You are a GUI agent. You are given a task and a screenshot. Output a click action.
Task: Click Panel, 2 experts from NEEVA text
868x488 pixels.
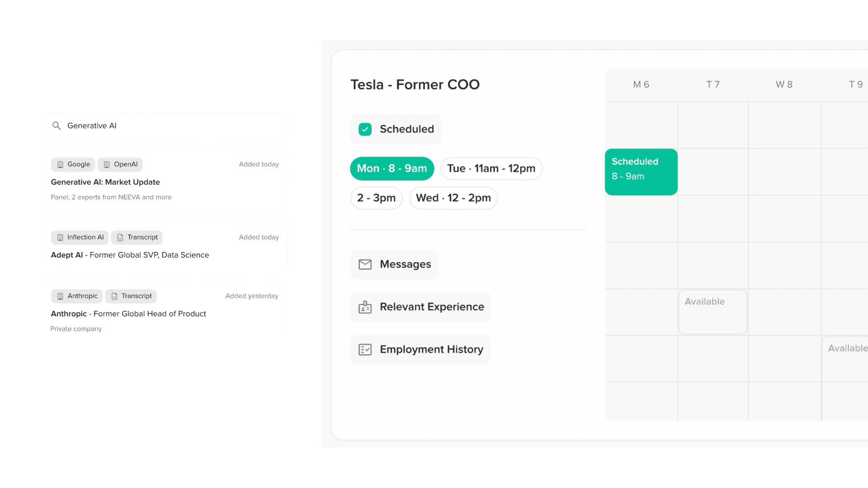[x=111, y=197]
